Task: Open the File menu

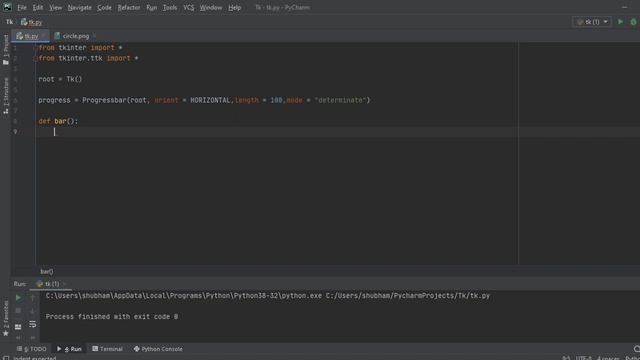Action: 22,7
